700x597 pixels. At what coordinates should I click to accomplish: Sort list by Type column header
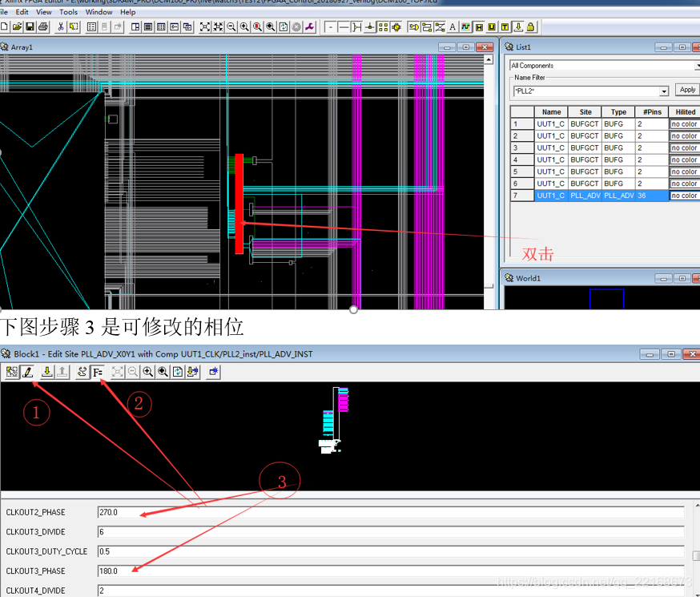pyautogui.click(x=618, y=112)
